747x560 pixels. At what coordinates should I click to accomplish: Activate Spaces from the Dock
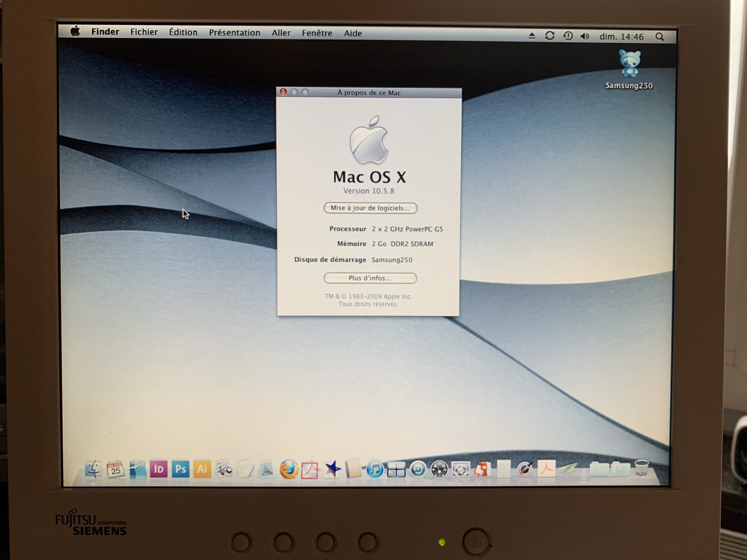click(x=396, y=469)
